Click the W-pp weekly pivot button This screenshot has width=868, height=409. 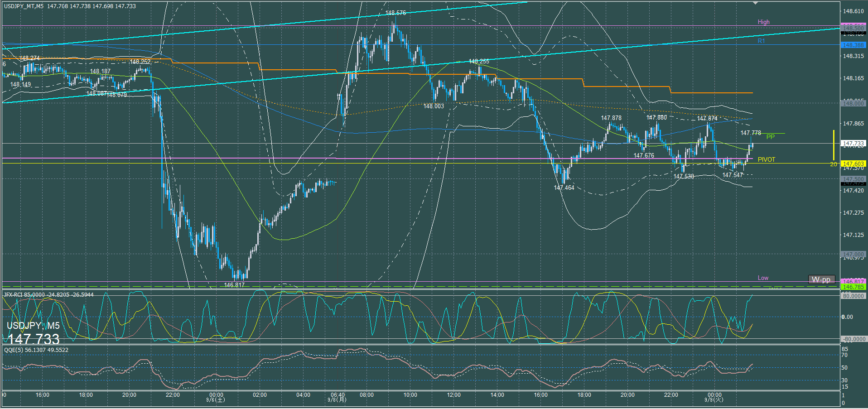(821, 279)
